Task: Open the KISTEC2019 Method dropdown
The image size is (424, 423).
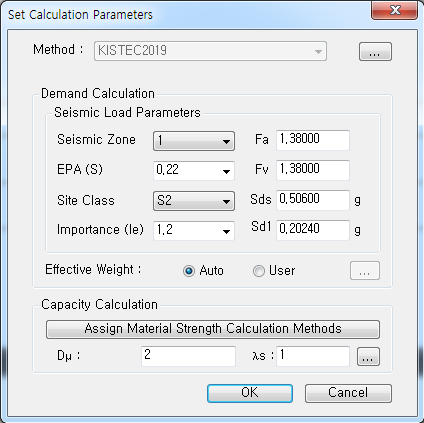Action: (210, 51)
